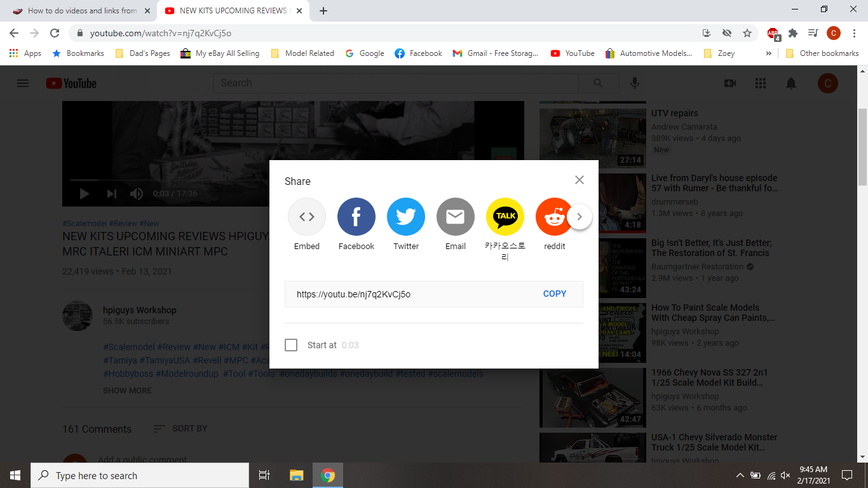Open the Windows Start menu
This screenshot has height=488, width=868.
tap(15, 475)
